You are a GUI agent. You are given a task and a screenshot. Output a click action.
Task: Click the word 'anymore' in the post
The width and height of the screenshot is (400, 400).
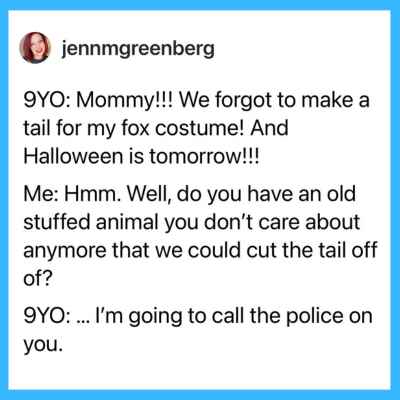click(64, 251)
